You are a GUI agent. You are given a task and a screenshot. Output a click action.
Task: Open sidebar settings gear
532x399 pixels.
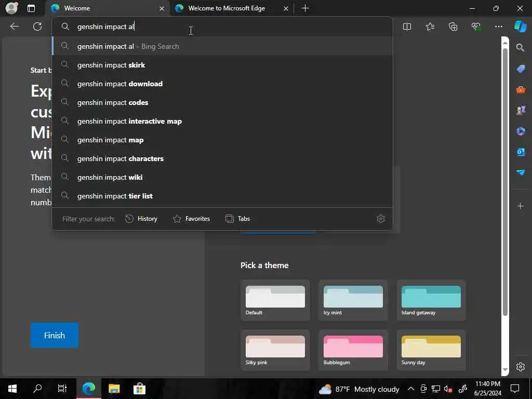(x=521, y=367)
